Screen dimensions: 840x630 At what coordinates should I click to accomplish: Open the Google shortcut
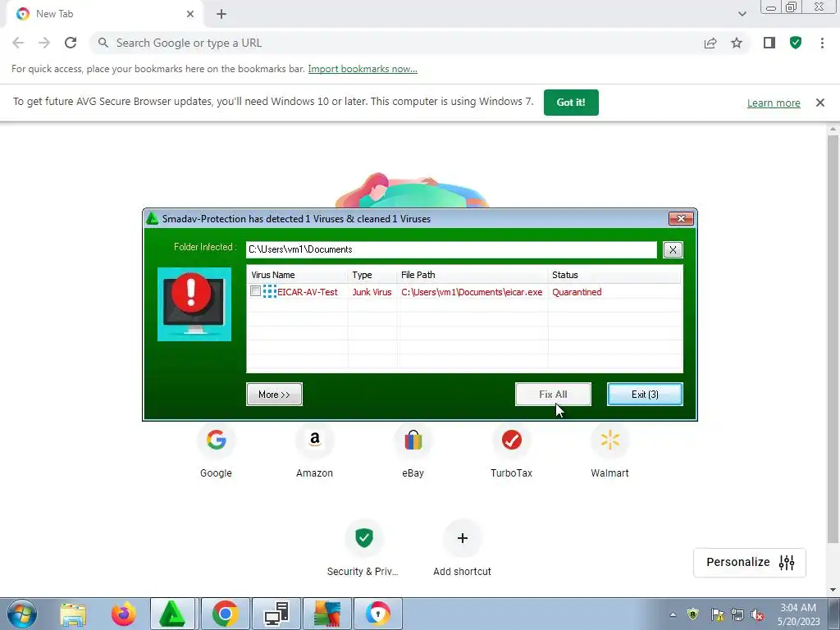(216, 450)
